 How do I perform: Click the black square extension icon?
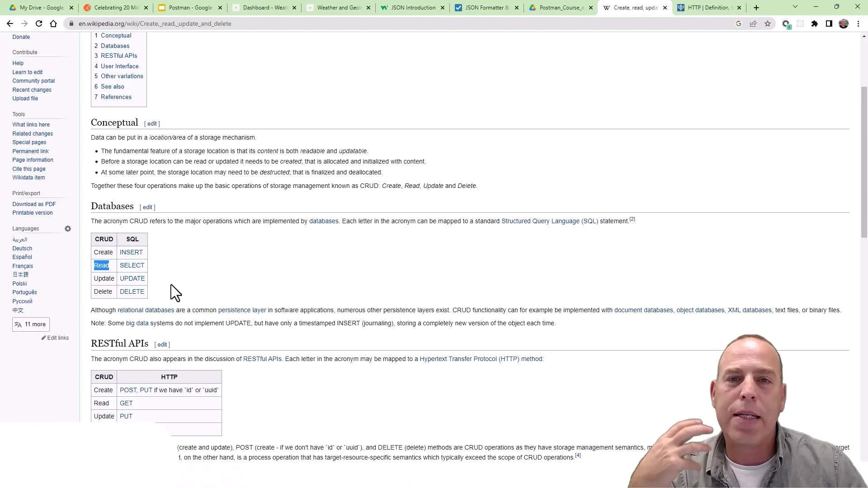(x=829, y=23)
